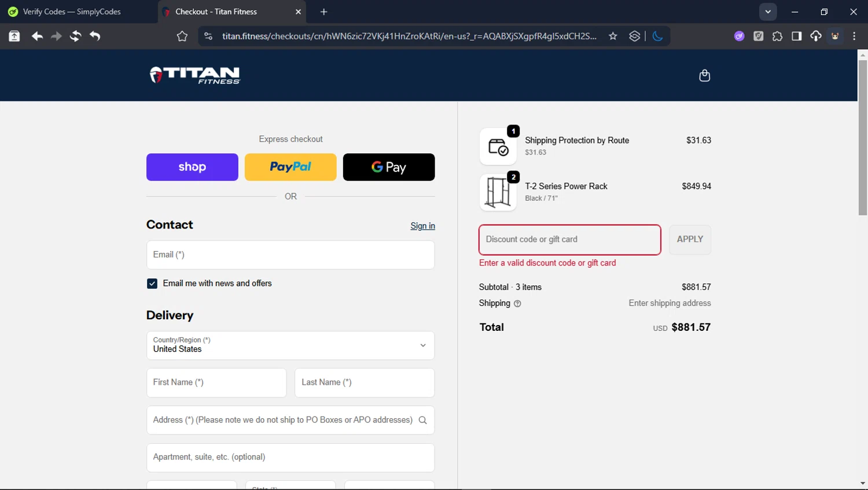Click the T-2 Series Power Rack text

tap(566, 186)
